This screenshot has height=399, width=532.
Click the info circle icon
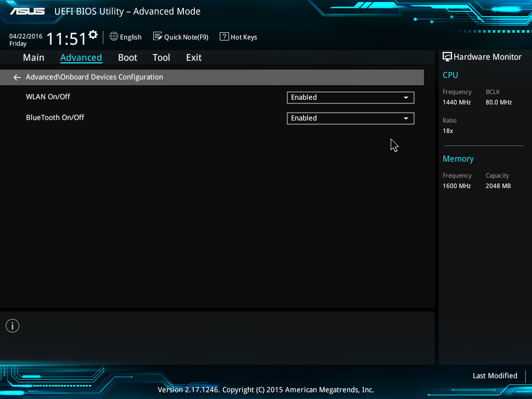coord(12,326)
